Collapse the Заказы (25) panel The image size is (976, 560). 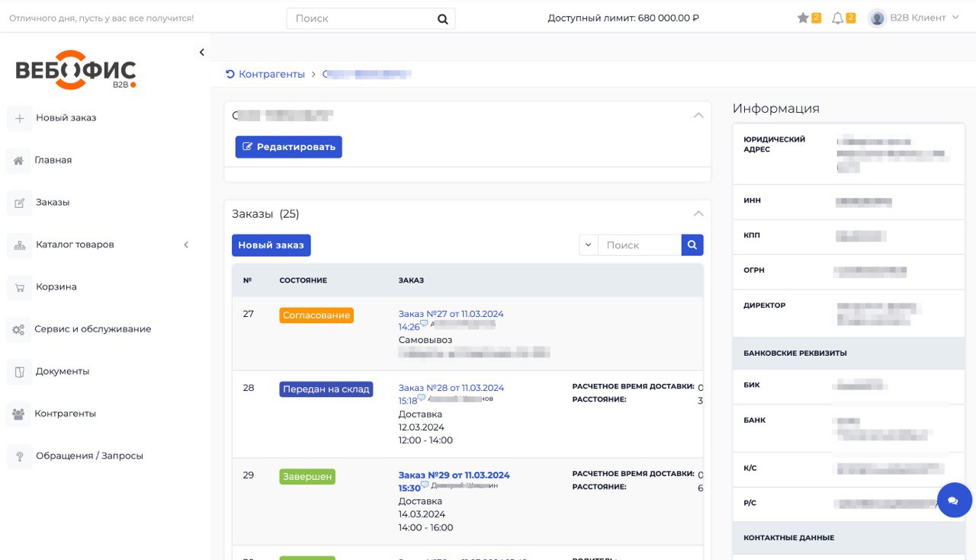pyautogui.click(x=698, y=214)
